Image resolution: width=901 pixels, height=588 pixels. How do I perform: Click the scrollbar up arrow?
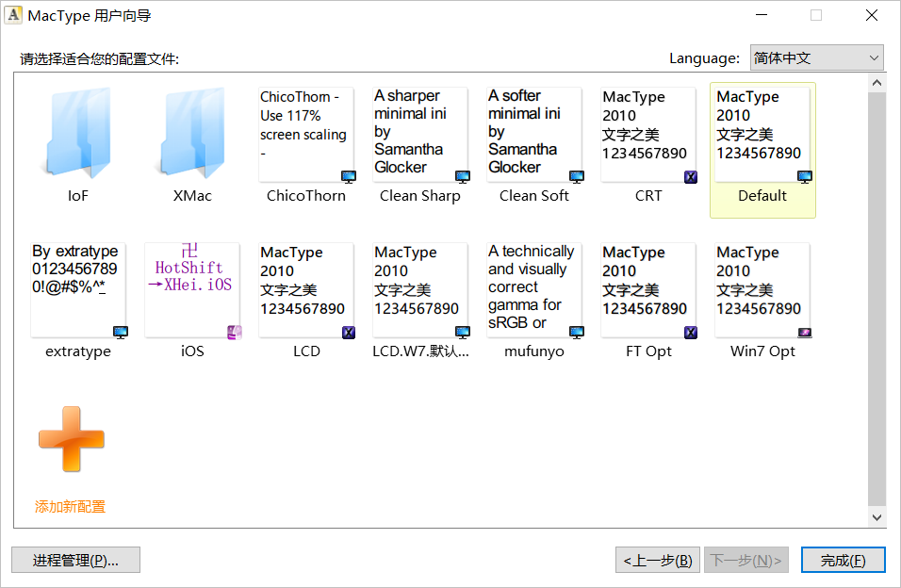(876, 83)
